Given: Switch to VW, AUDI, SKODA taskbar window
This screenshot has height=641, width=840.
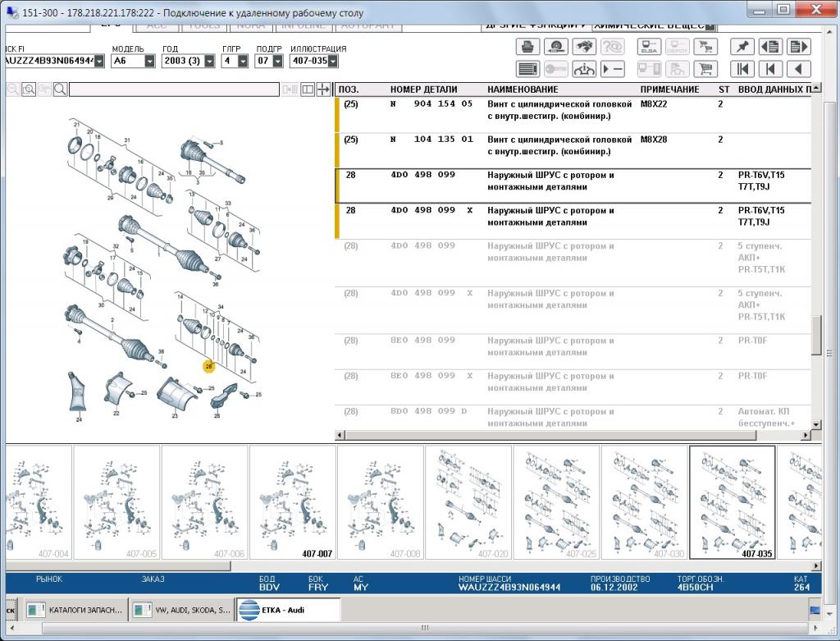Looking at the screenshot, I should [x=182, y=610].
